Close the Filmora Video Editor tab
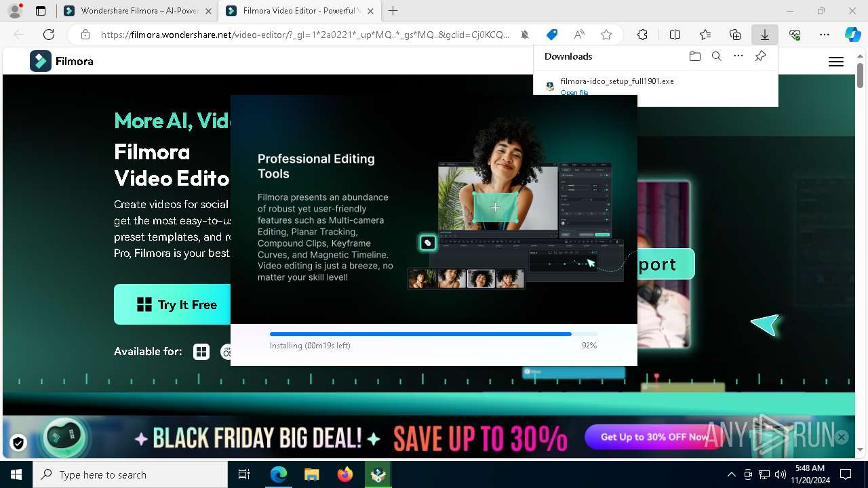Image resolution: width=868 pixels, height=488 pixels. [x=370, y=11]
